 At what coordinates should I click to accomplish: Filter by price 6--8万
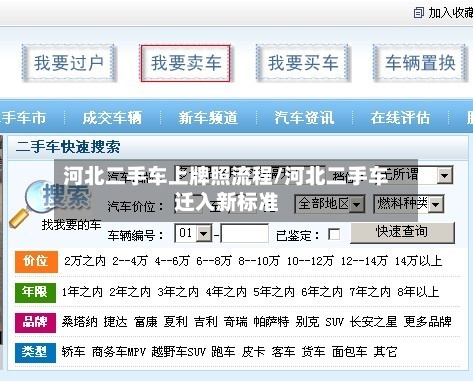(214, 261)
